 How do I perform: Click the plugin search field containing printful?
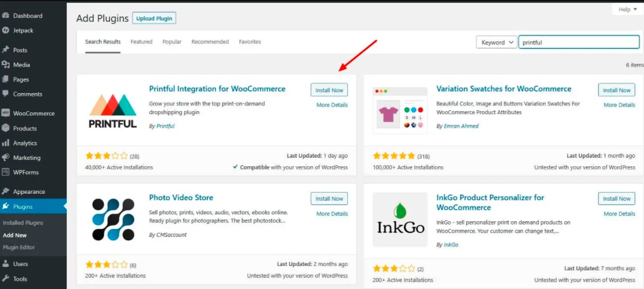coord(579,43)
